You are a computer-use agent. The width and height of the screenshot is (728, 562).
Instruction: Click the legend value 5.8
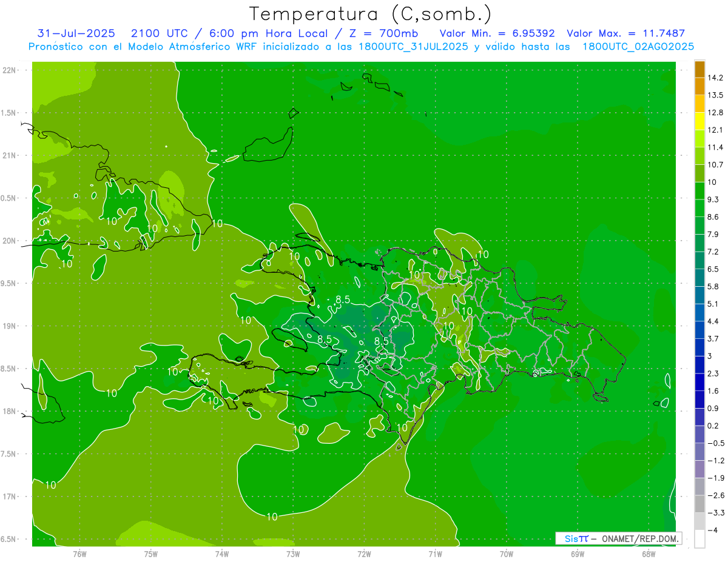click(713, 287)
